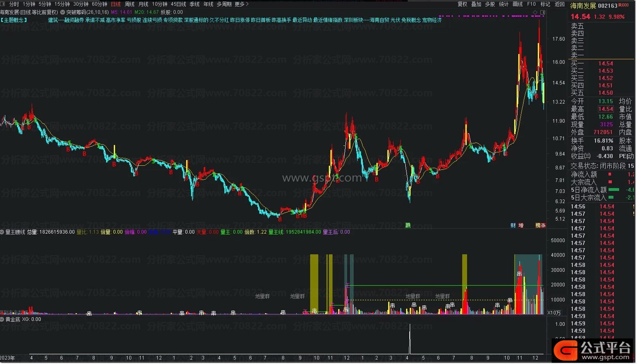
Task: Click the diamond icon above the chart
Action: [535, 12]
